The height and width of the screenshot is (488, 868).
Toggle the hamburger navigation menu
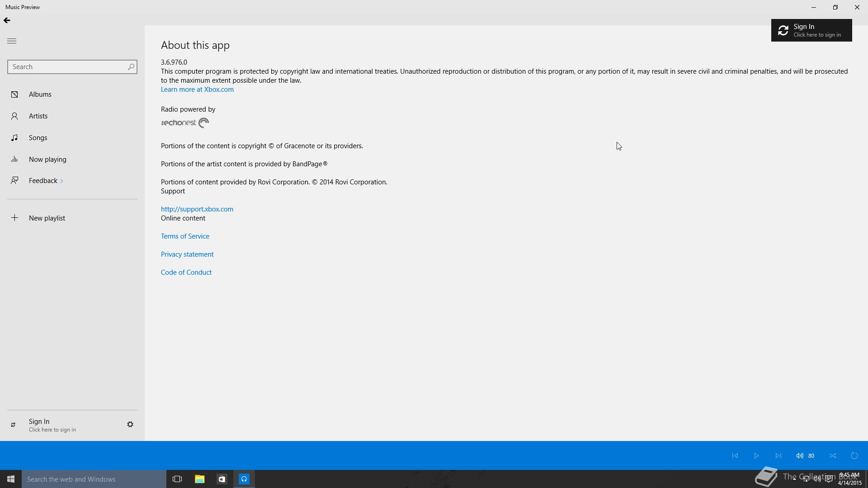point(12,41)
